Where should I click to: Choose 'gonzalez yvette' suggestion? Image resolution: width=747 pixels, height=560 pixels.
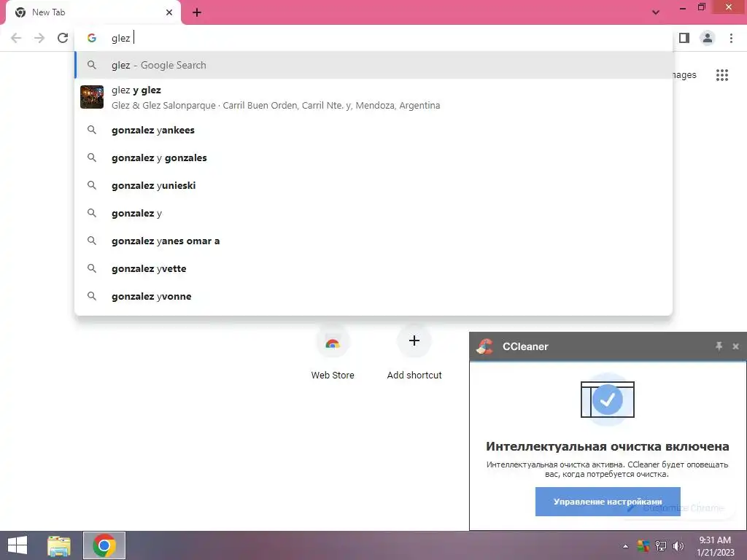(373, 268)
